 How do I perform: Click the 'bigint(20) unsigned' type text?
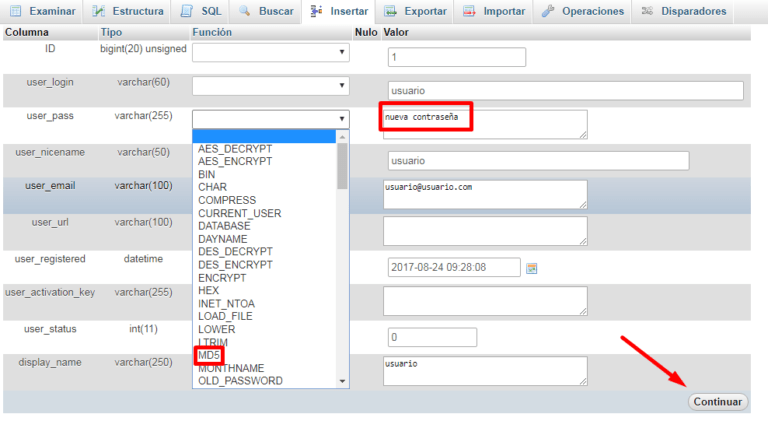pyautogui.click(x=143, y=49)
